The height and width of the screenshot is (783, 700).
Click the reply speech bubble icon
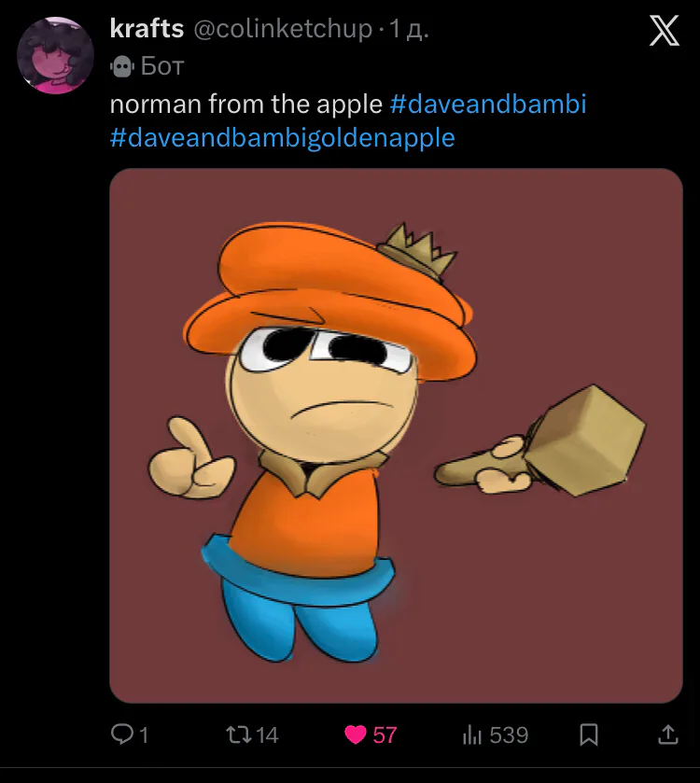122,735
